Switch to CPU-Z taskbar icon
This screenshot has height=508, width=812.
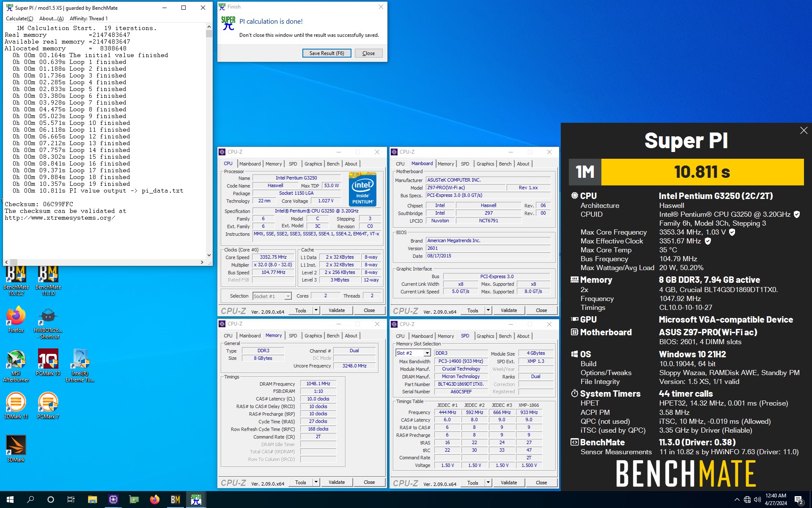click(x=113, y=500)
